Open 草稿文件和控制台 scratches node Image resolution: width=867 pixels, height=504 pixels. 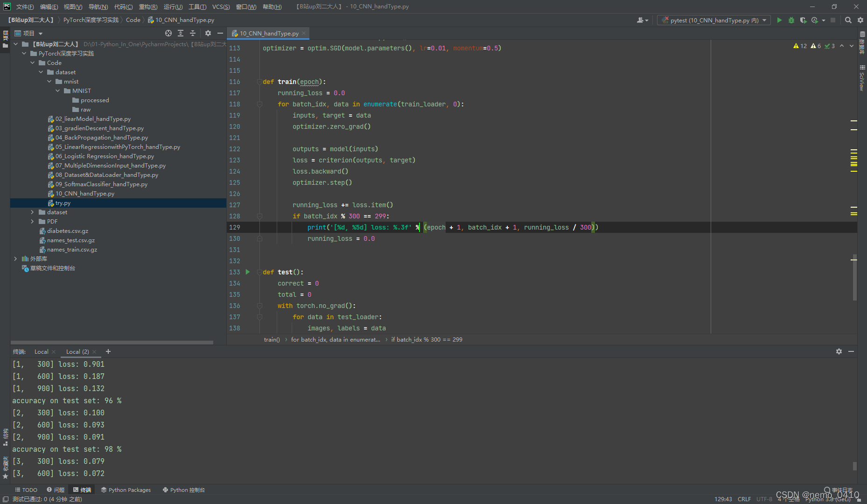(x=52, y=268)
